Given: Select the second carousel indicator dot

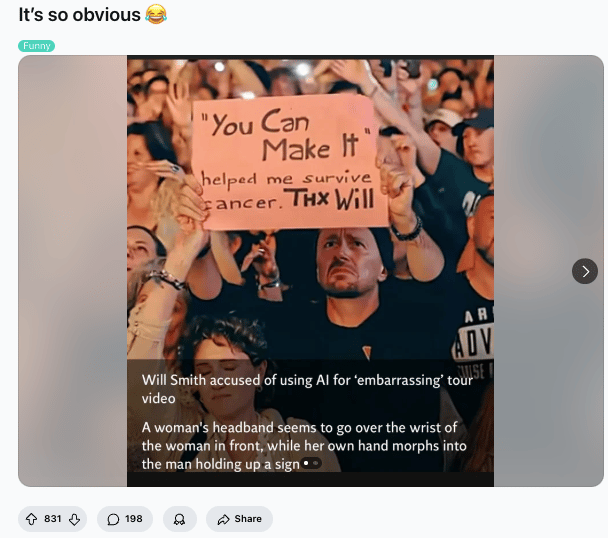Looking at the screenshot, I should tap(316, 463).
